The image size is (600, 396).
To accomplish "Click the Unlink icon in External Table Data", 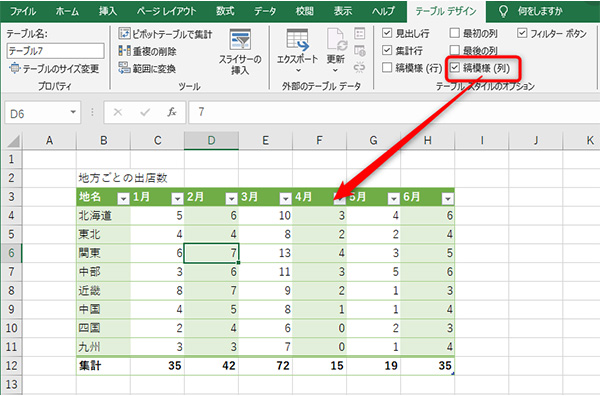I will (x=359, y=67).
